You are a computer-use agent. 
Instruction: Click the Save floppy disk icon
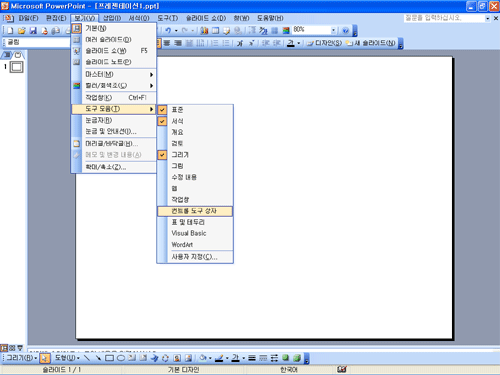(x=33, y=31)
